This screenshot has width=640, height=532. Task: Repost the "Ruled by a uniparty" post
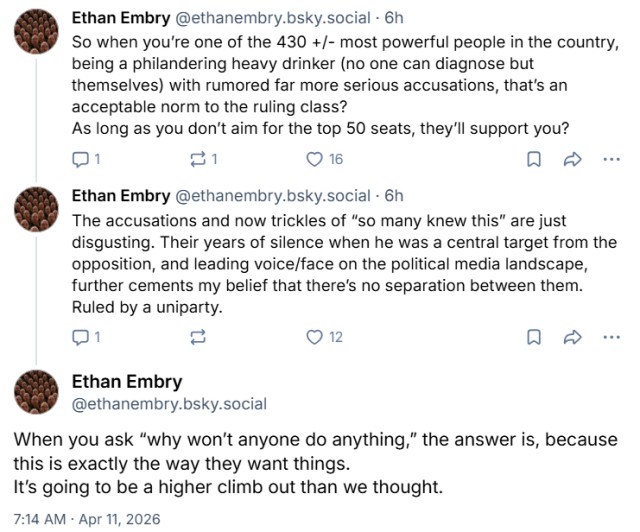(x=198, y=337)
